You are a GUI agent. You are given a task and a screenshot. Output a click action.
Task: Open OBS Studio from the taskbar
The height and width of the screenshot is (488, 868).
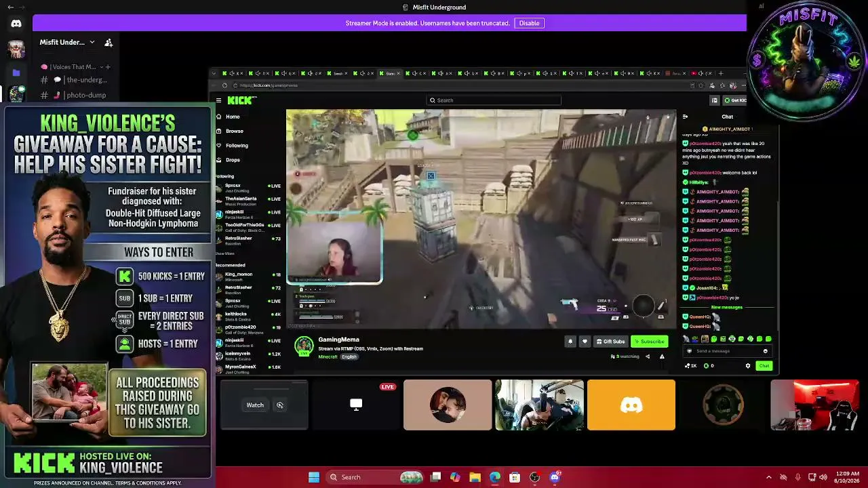534,477
